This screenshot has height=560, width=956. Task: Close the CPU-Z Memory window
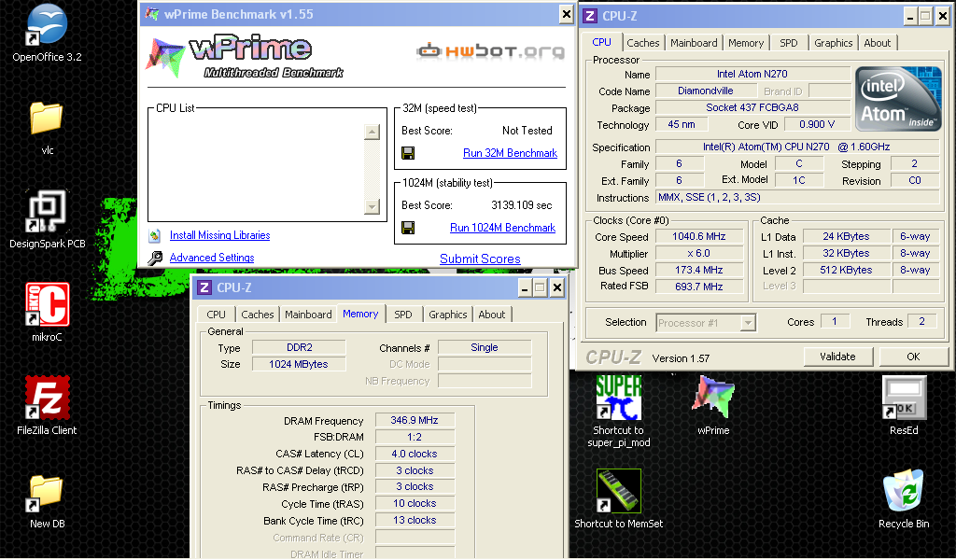[x=556, y=287]
